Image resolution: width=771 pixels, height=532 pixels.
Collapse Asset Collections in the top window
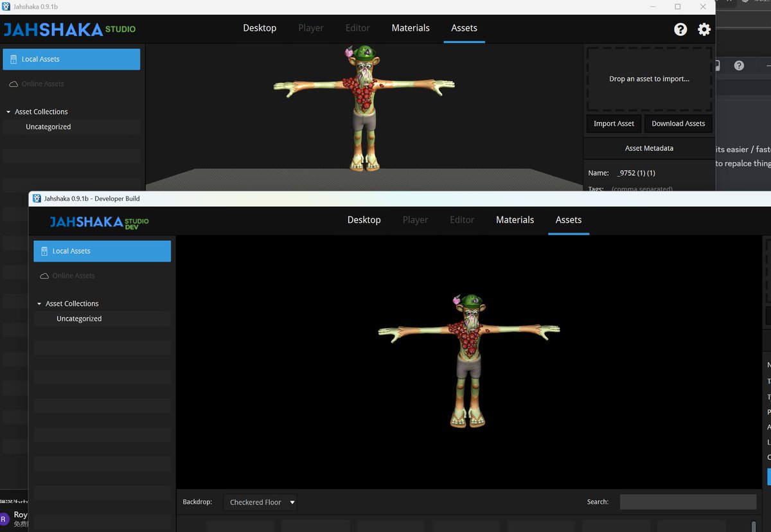tap(8, 111)
